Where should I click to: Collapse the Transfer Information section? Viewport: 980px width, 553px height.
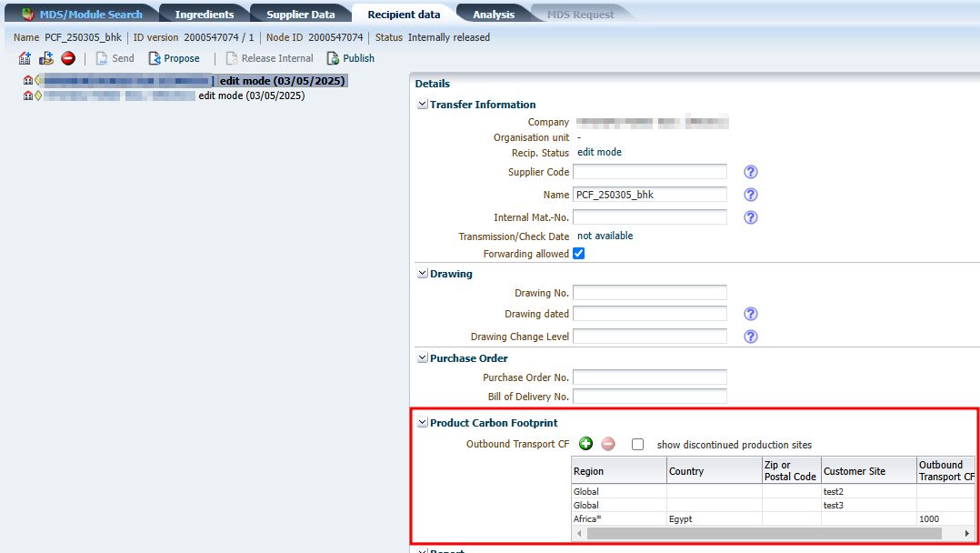click(423, 104)
